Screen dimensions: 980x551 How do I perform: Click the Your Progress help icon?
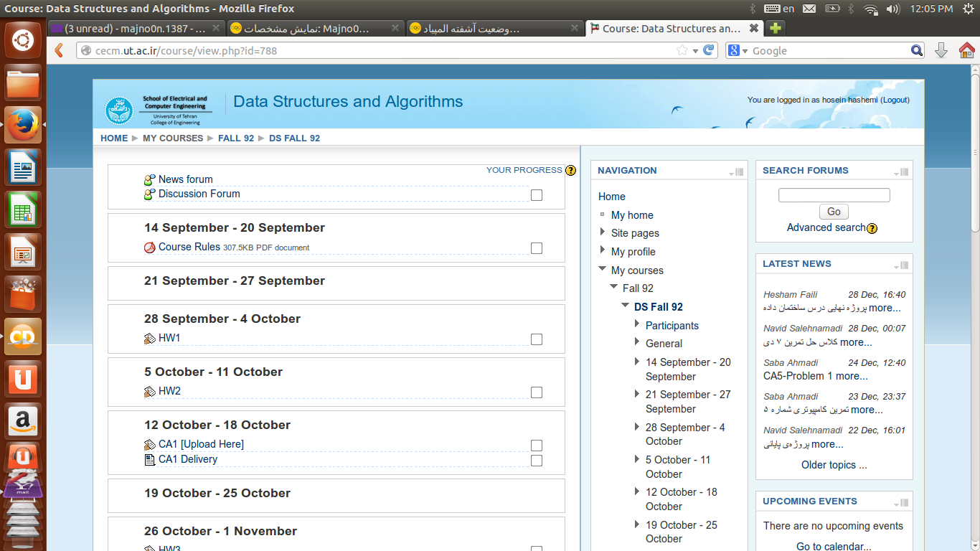point(570,171)
